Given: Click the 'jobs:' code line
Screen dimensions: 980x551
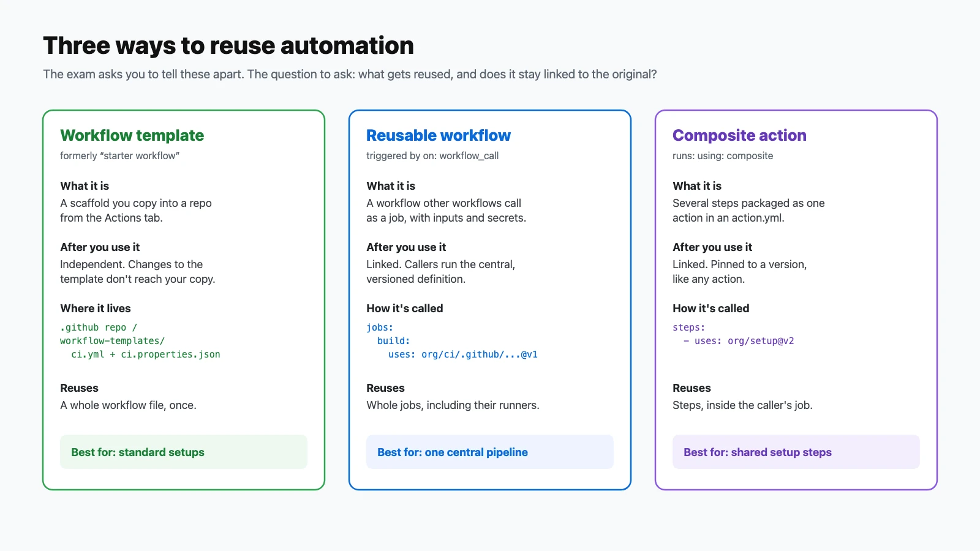Looking at the screenshot, I should coord(380,328).
